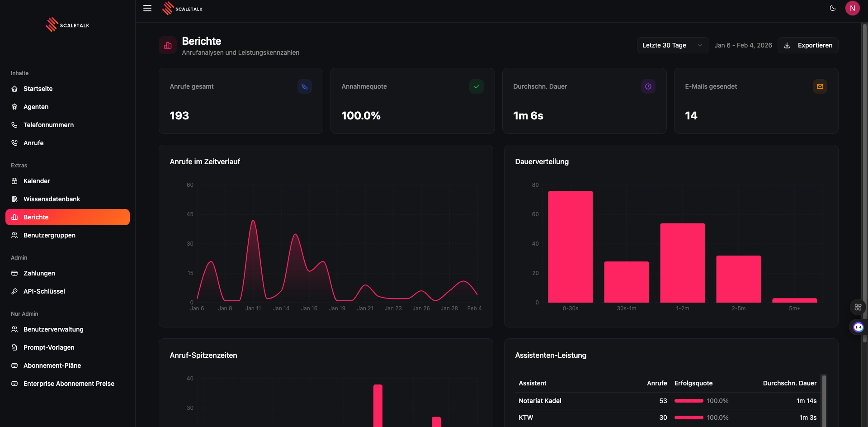Click Notariat Kadel success rate bar
The height and width of the screenshot is (427, 868).
tap(689, 401)
